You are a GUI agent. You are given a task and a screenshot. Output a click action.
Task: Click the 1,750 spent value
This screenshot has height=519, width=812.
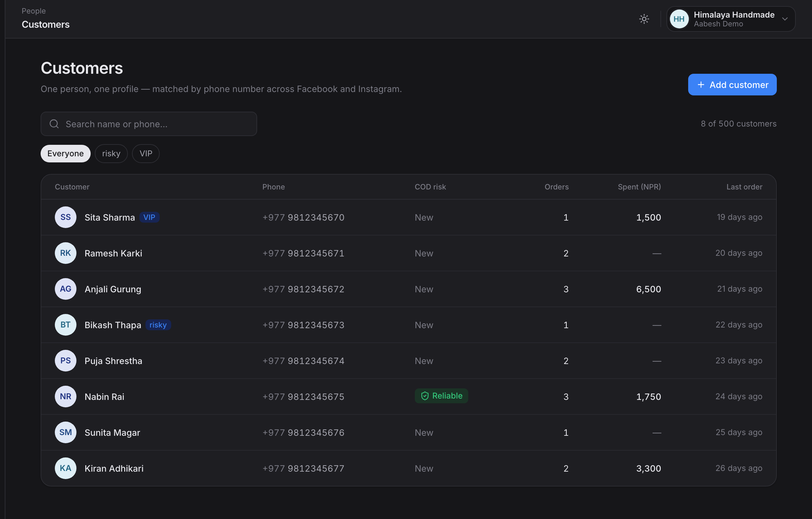point(649,397)
